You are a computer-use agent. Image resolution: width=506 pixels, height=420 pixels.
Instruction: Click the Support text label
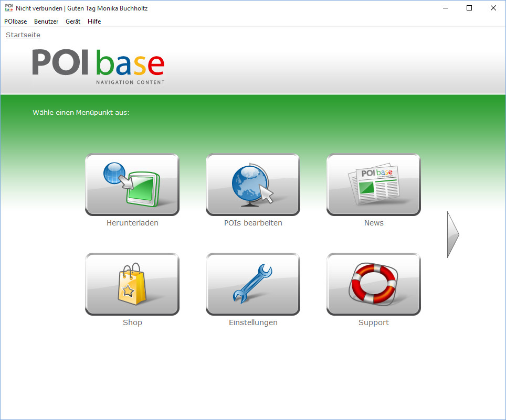[374, 322]
